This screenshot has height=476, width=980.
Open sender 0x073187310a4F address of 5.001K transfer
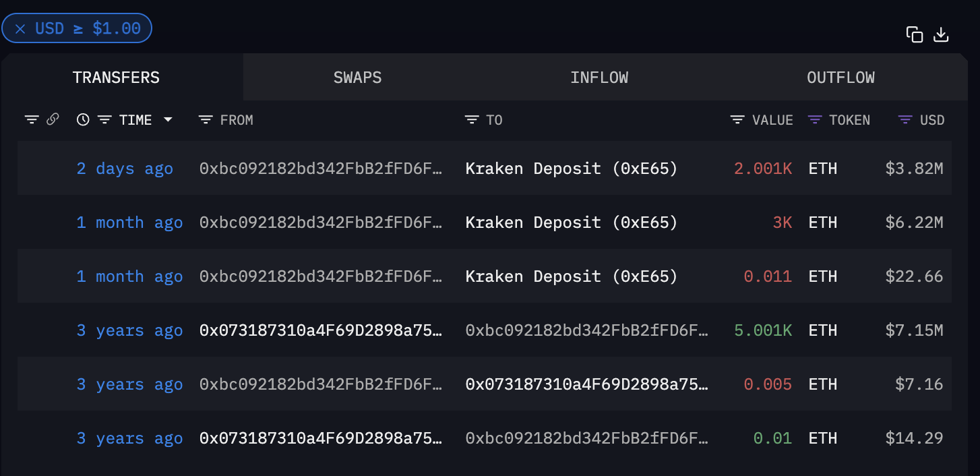pyautogui.click(x=321, y=330)
